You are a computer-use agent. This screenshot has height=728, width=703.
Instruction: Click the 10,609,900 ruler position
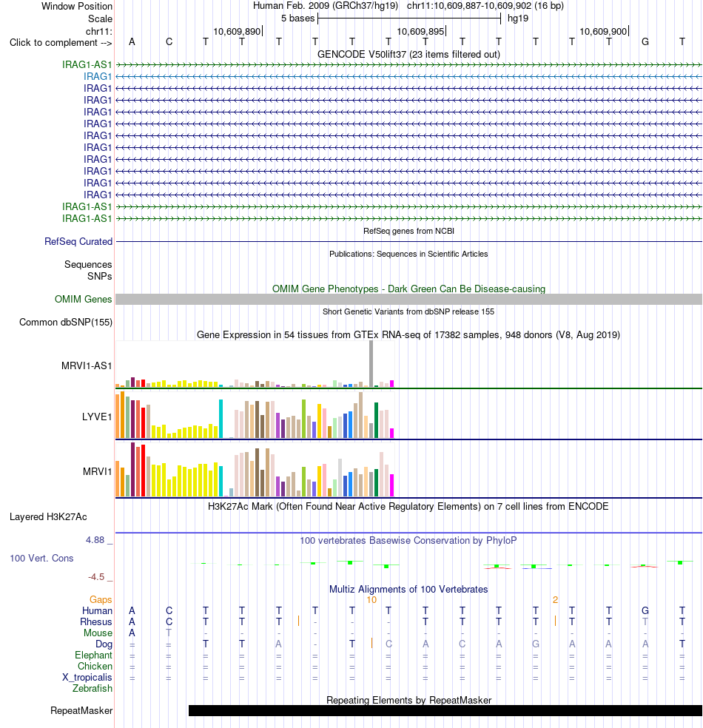603,32
